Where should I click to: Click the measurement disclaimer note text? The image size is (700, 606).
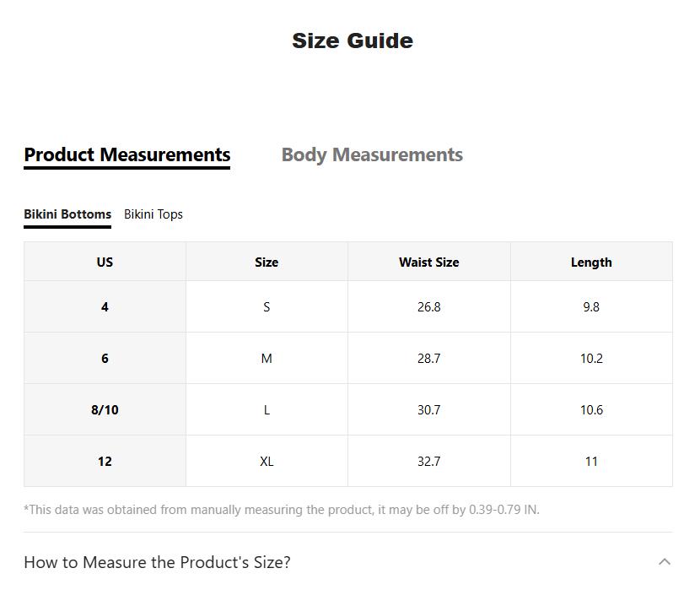(x=282, y=510)
